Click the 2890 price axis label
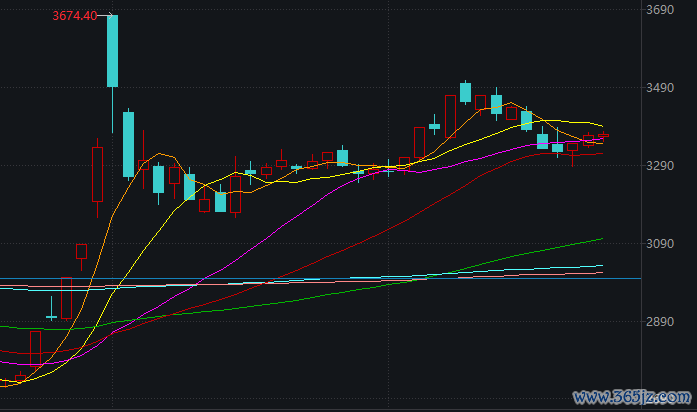This screenshot has height=412, width=697. pos(660,321)
